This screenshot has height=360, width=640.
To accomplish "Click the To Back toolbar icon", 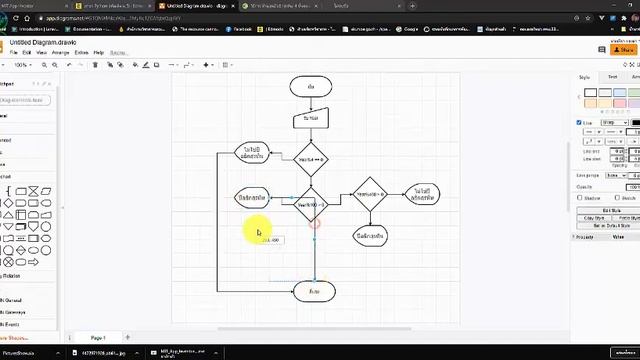I will [x=120, y=65].
